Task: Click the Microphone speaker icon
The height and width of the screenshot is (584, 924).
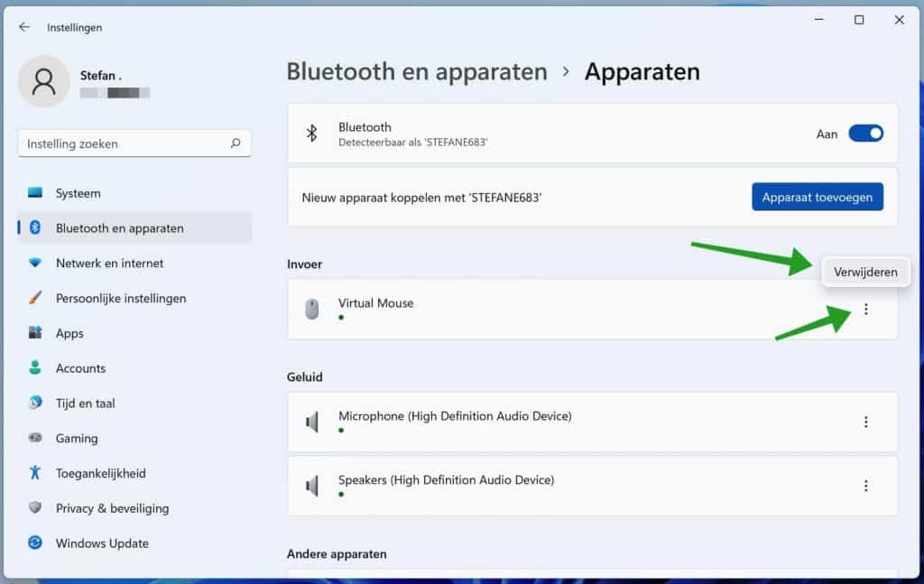Action: [x=312, y=421]
